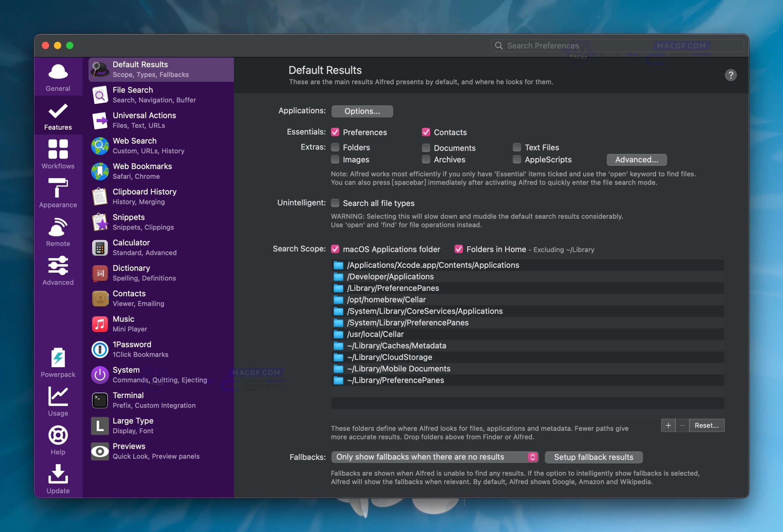Open the Usage chart icon
Viewport: 783px width, 532px height.
coord(58,396)
